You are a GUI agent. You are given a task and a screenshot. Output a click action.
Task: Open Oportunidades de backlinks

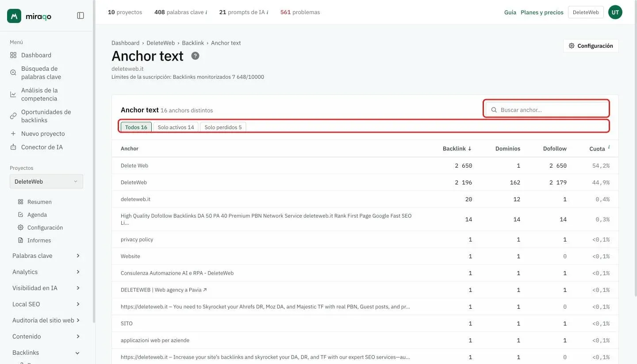[46, 116]
